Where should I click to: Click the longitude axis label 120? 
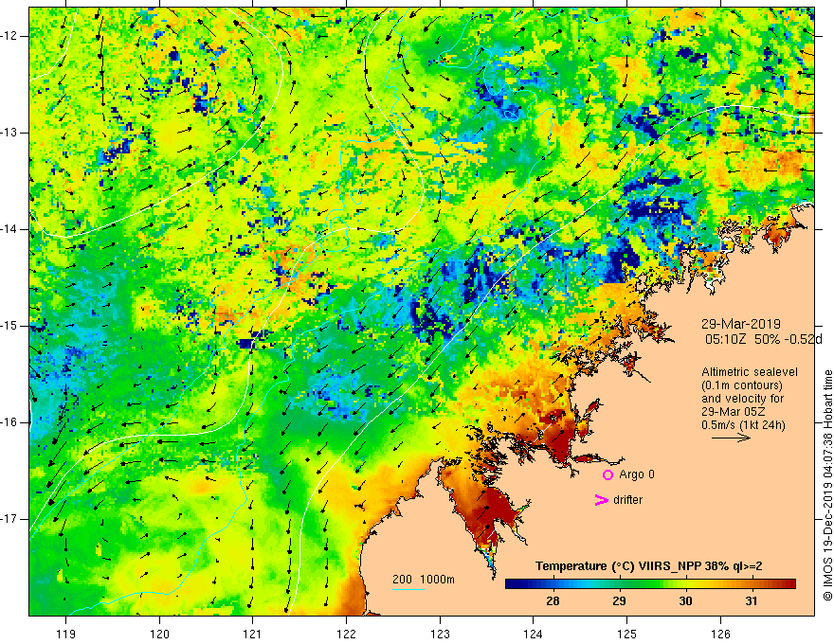[x=159, y=634]
